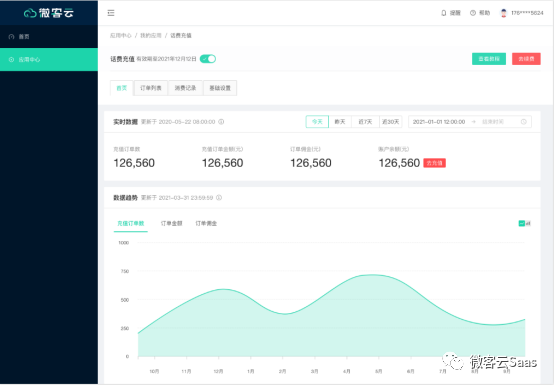Click the green line-chart view icon

[x=521, y=223]
